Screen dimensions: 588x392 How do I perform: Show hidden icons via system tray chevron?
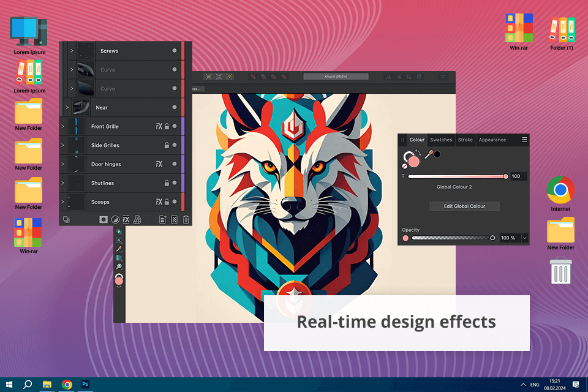(523, 385)
